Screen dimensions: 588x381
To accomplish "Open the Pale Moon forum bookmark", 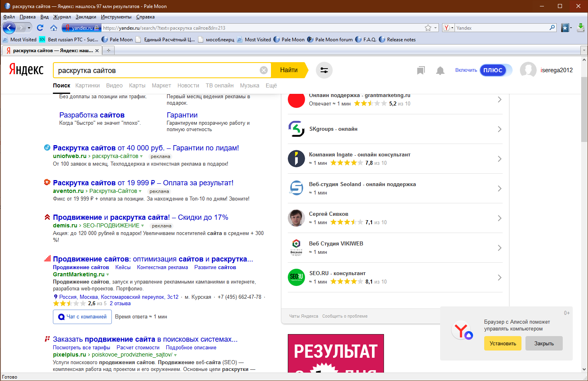I will click(330, 39).
